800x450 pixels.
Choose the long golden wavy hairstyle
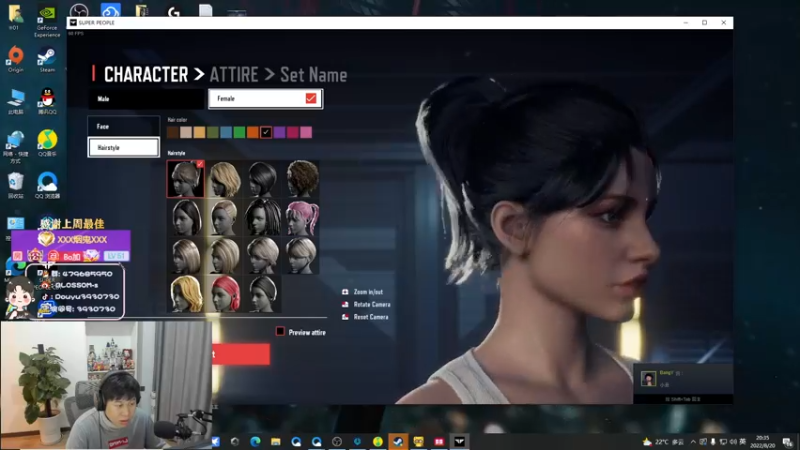[x=186, y=294]
